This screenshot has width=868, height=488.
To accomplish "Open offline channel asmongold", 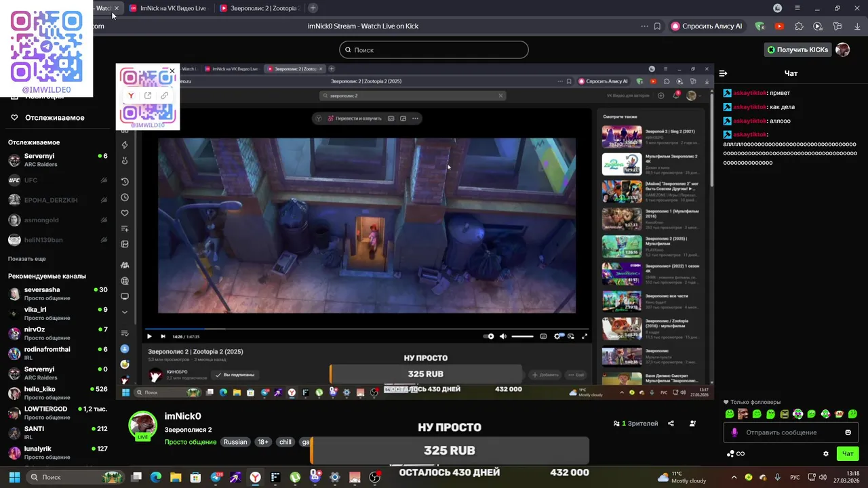I will (x=58, y=220).
